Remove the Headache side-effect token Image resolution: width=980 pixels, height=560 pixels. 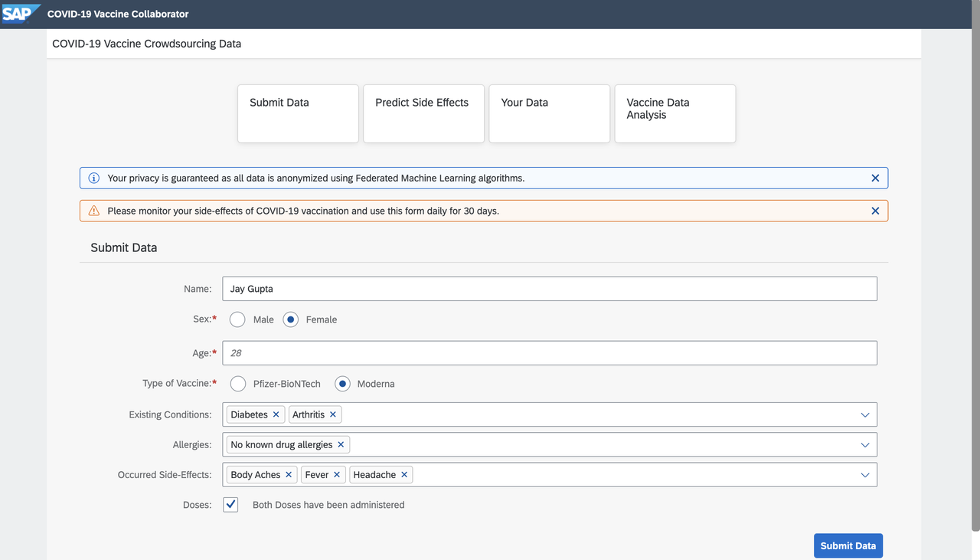pos(404,474)
